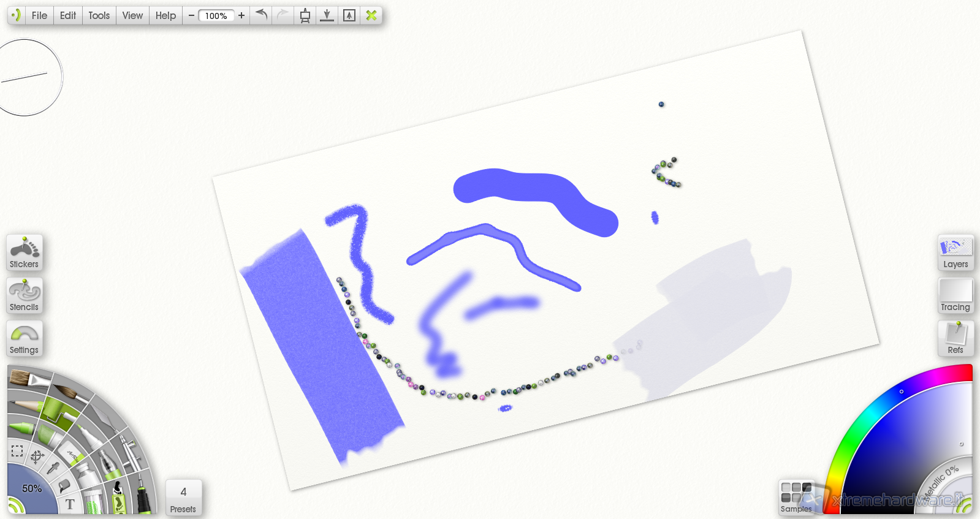Image resolution: width=980 pixels, height=519 pixels.
Task: Open the Presets panel
Action: (x=183, y=498)
